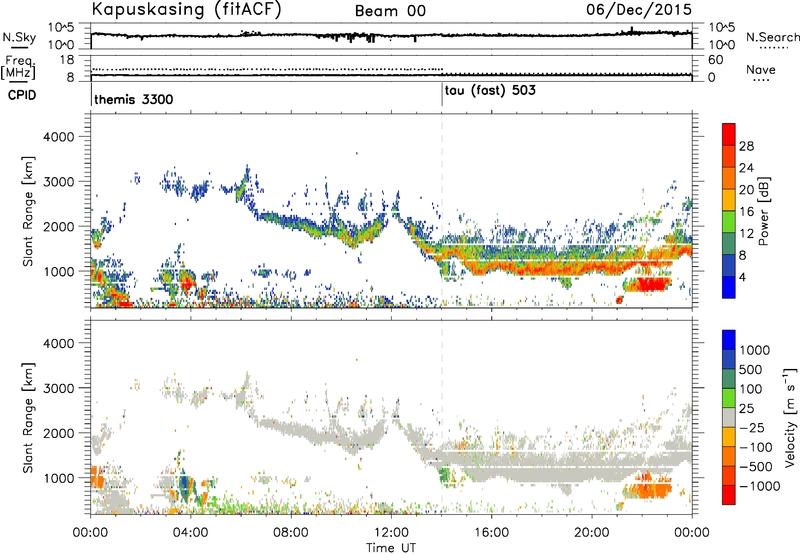This screenshot has width=800, height=554.
Task: Click the red top segment of the Power colorbar
Action: click(729, 135)
